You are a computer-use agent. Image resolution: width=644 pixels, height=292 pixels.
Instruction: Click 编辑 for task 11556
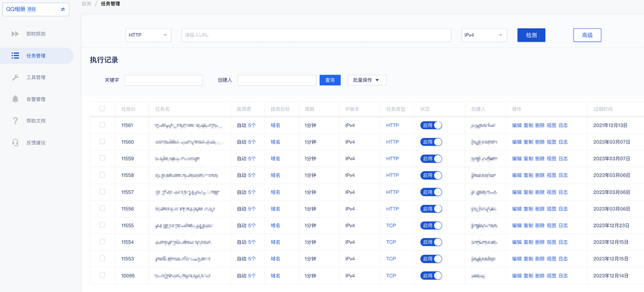click(517, 209)
